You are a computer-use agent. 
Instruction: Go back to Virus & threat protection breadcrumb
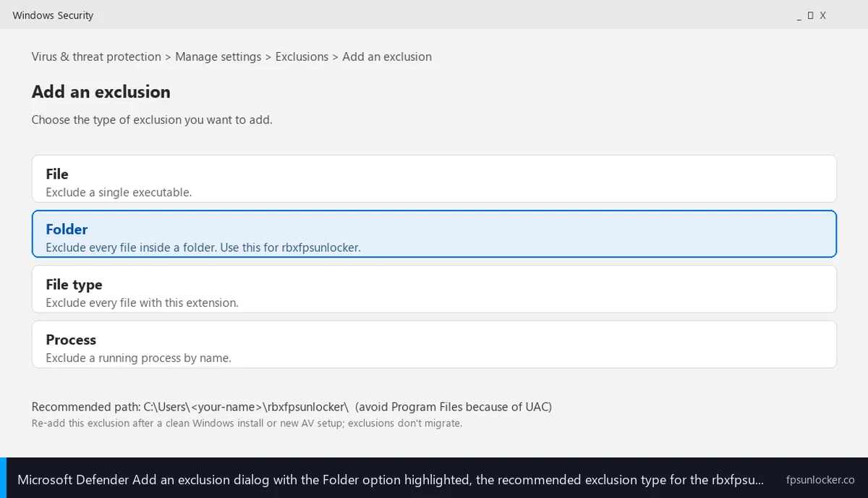click(96, 56)
